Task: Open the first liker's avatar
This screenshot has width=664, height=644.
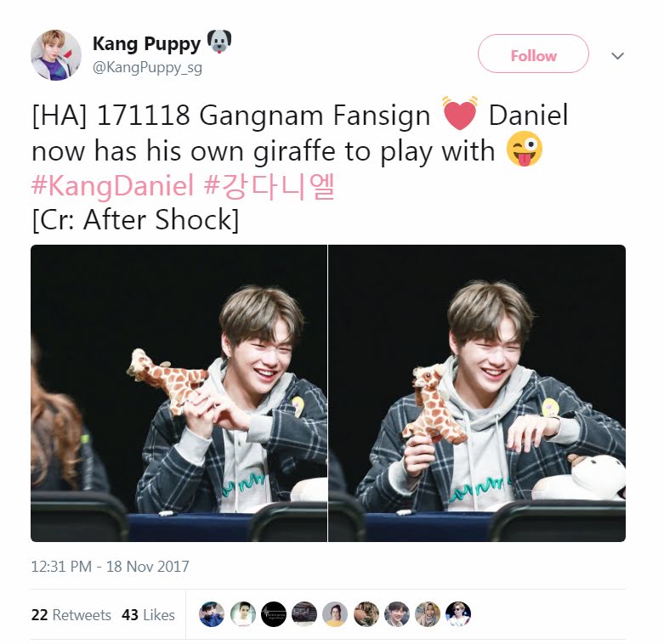Action: click(212, 614)
